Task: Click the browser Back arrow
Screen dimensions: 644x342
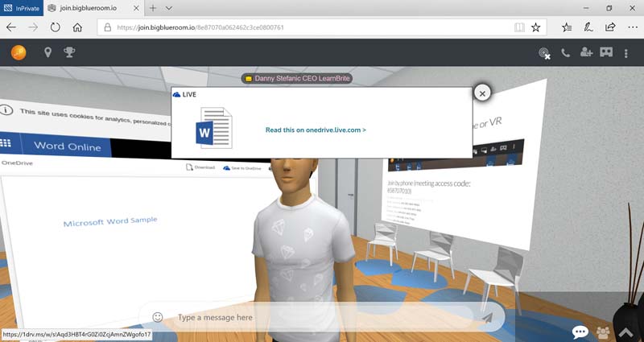Action: point(11,27)
